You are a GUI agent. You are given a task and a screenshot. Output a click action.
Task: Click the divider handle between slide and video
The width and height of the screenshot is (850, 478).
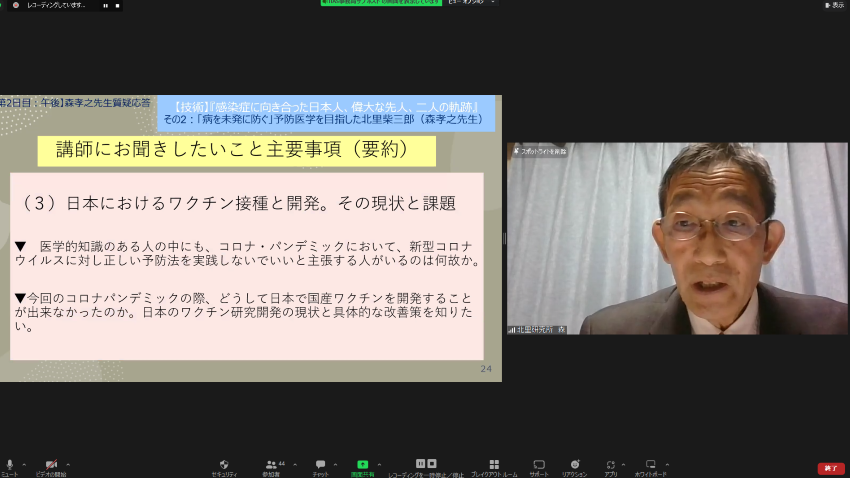tap(504, 239)
